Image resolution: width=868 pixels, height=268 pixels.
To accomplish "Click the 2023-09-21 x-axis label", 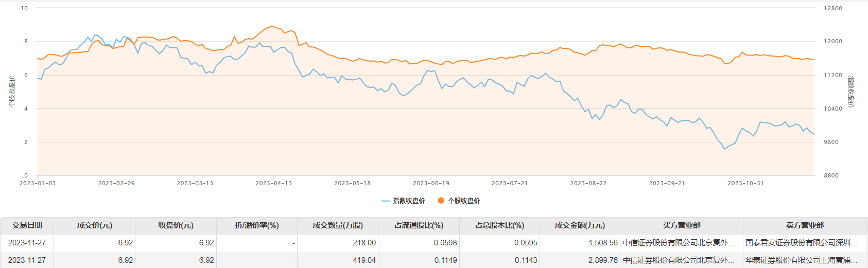I will pyautogui.click(x=667, y=183).
